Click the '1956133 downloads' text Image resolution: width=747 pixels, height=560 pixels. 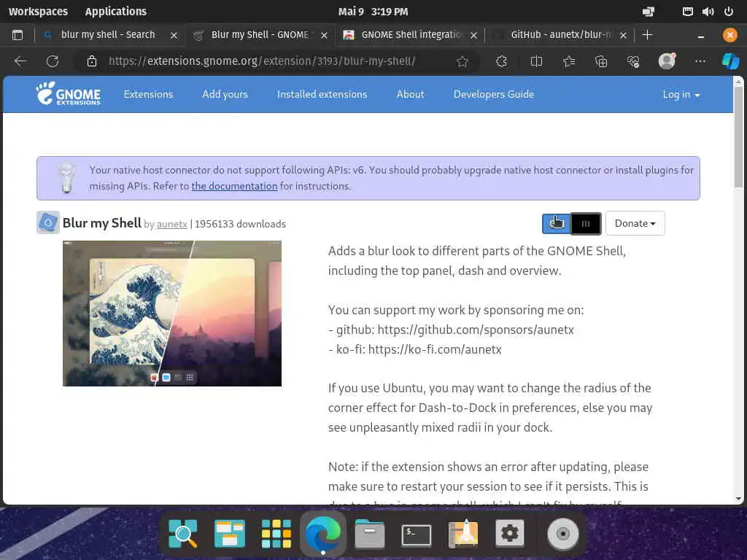[x=240, y=224]
